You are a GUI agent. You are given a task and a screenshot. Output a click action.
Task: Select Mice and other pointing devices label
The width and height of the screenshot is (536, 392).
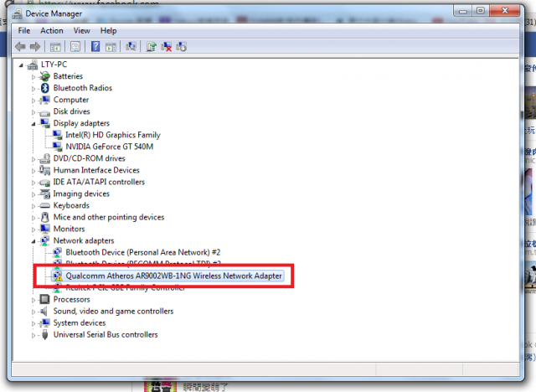pos(109,217)
